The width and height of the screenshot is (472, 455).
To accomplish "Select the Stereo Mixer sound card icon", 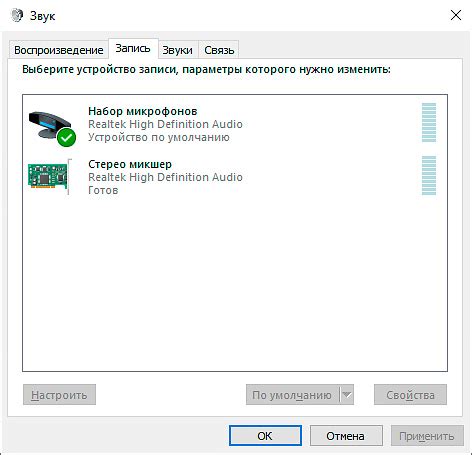I will 49,177.
